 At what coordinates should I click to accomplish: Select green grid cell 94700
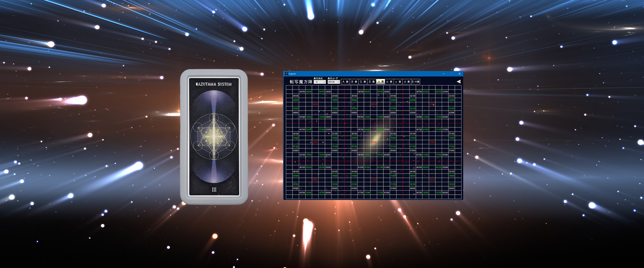(x=322, y=92)
